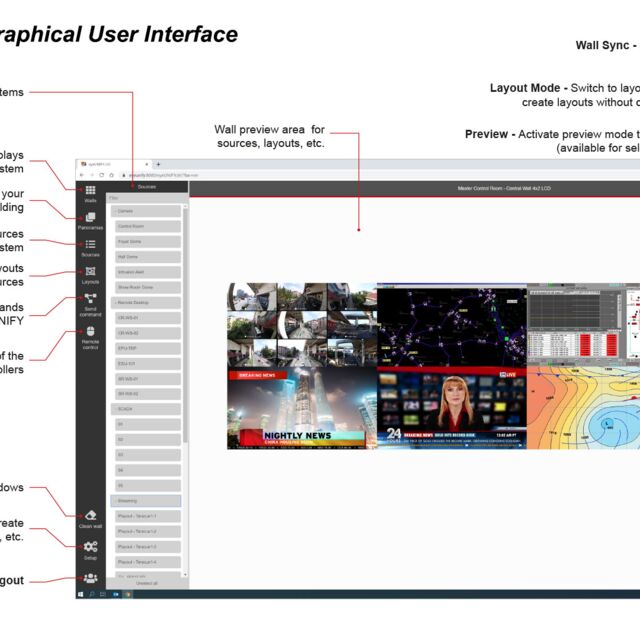Select the Intrusion Alert source
Image resolution: width=640 pixels, height=640 pixels.
[145, 271]
